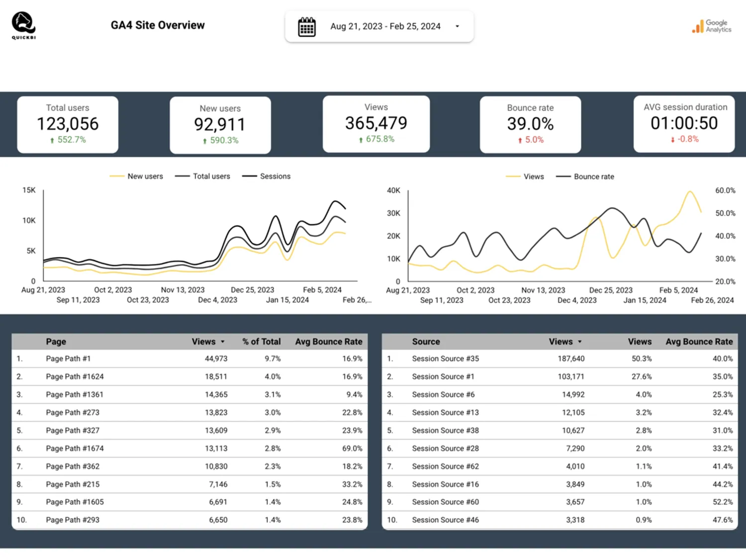Click the GA4 Site Overview title
The width and height of the screenshot is (746, 560).
click(158, 25)
